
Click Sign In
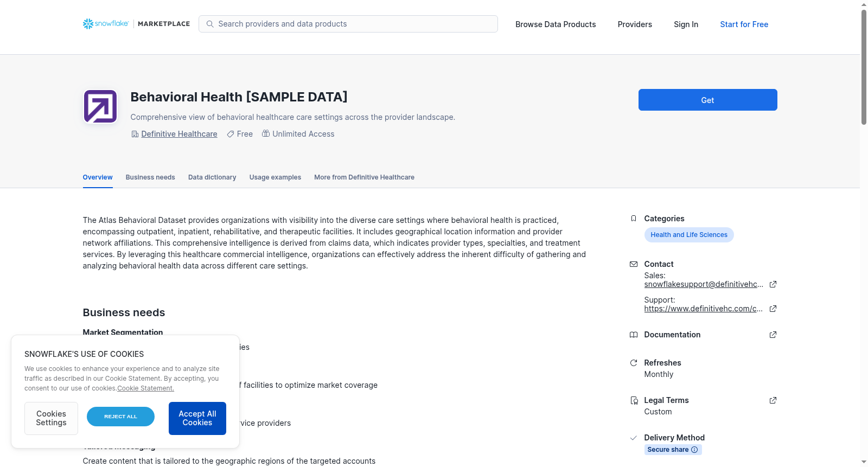pos(686,24)
